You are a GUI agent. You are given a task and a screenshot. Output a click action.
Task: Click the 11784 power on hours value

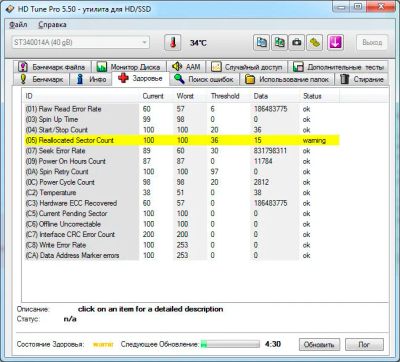coord(263,161)
